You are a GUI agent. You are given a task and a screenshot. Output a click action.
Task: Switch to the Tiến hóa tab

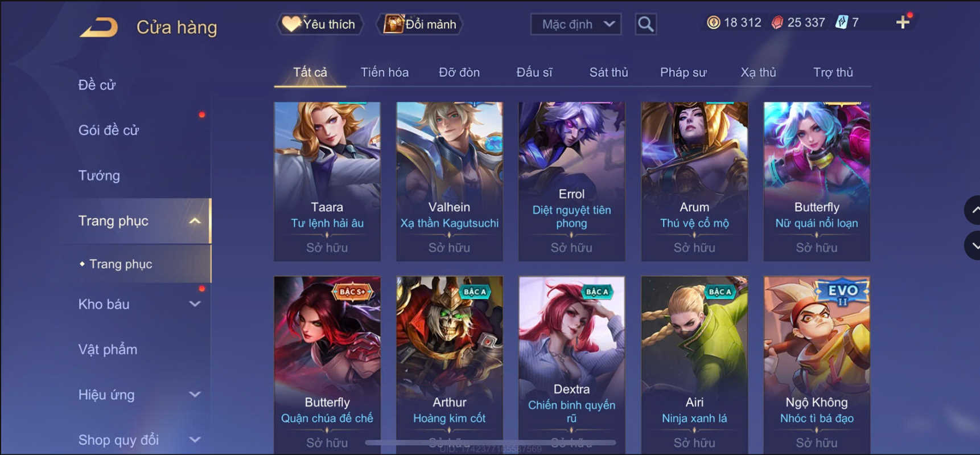click(x=384, y=72)
